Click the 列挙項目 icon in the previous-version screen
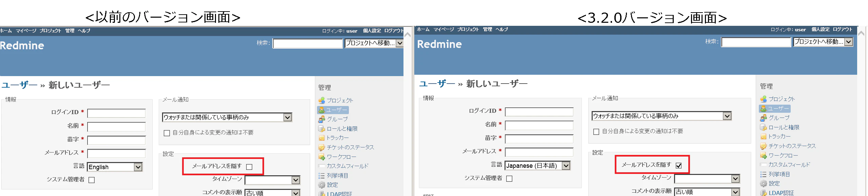This screenshot has width=868, height=196. (x=321, y=176)
